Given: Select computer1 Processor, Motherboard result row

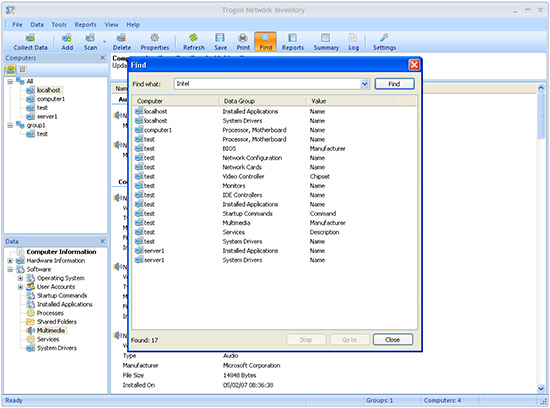Looking at the screenshot, I should tap(275, 130).
